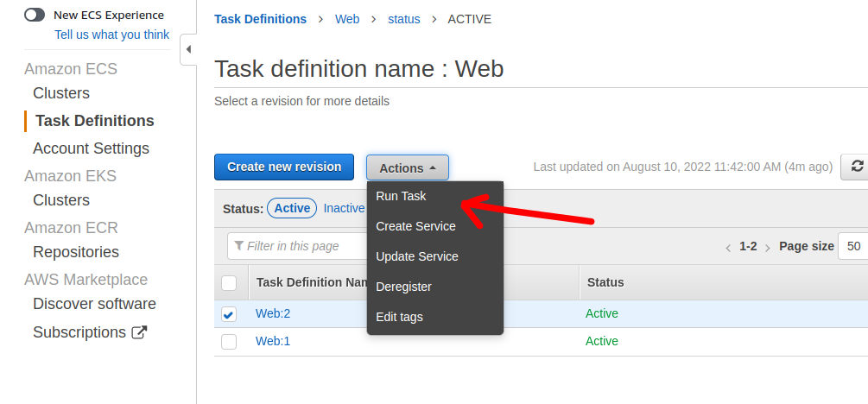
Task: Open Repositories under Amazon ECR
Action: point(76,252)
